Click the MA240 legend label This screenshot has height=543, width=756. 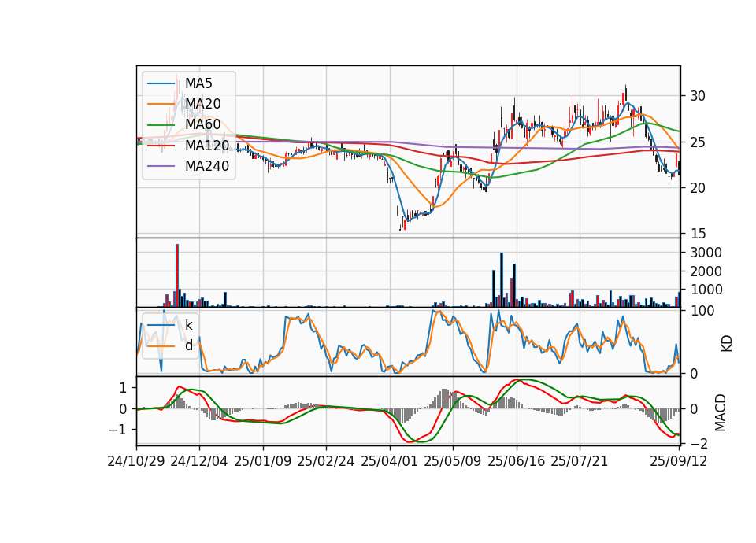207,166
